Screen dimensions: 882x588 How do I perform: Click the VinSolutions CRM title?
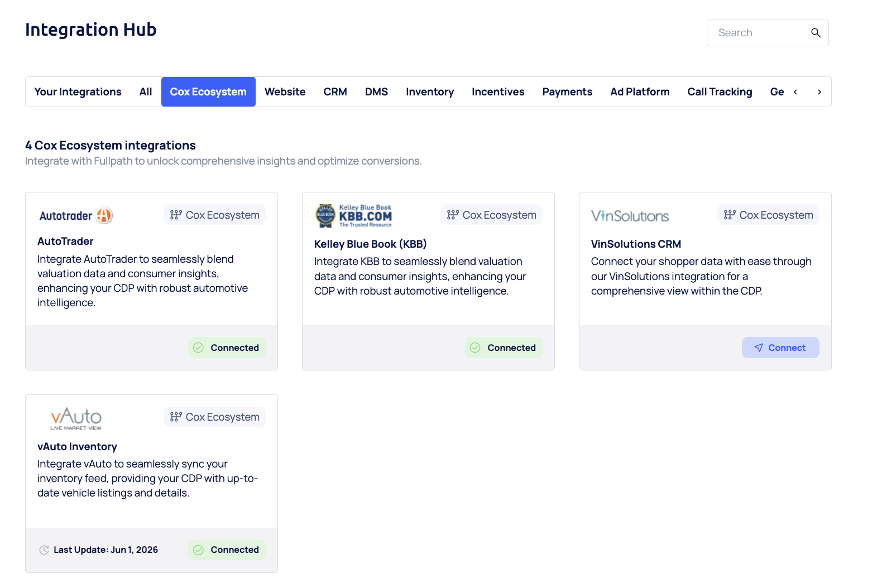(636, 244)
